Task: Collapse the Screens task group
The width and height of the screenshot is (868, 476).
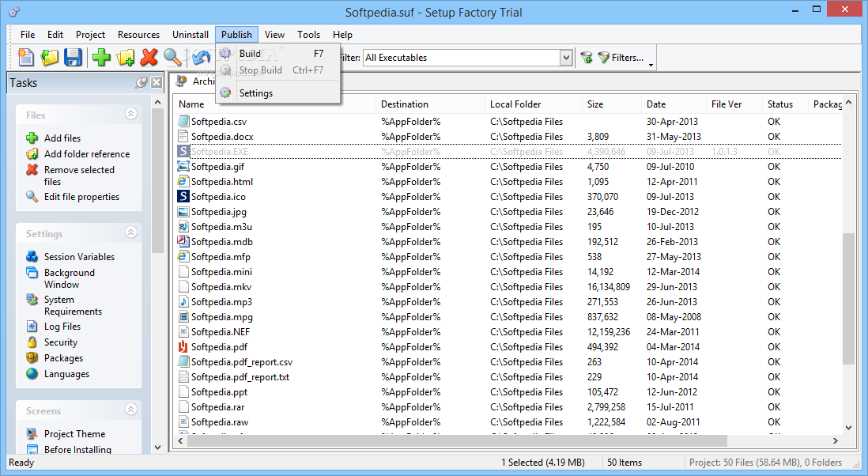Action: 130,409
